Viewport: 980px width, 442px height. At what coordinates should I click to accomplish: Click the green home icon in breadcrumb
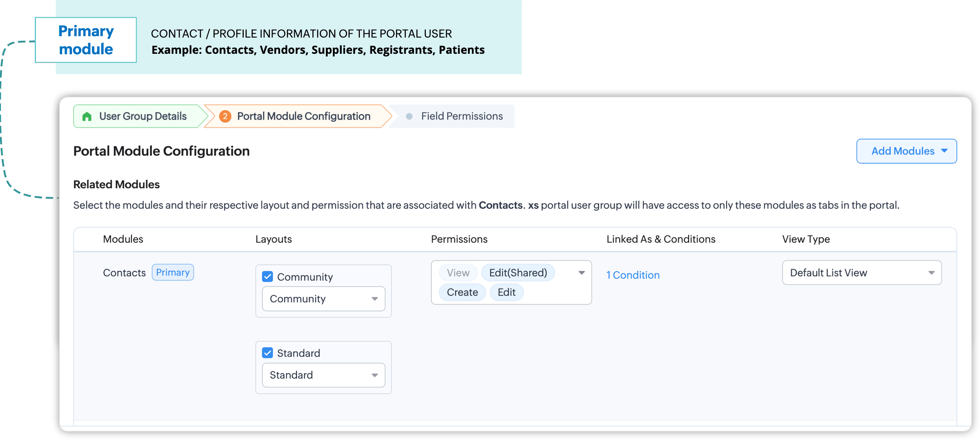click(87, 116)
